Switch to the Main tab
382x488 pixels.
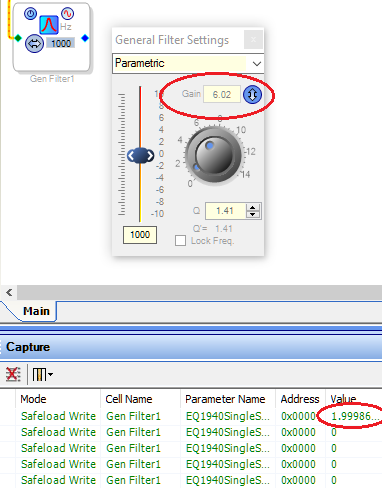[36, 311]
